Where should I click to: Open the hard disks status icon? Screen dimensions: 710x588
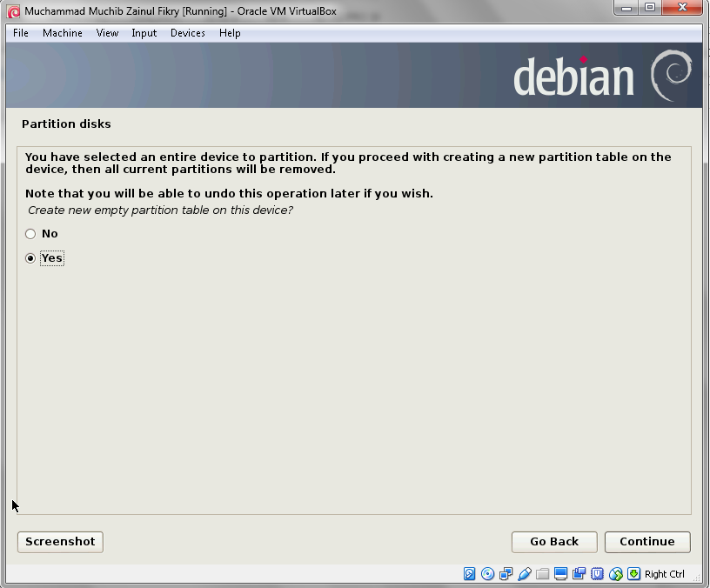coord(469,574)
